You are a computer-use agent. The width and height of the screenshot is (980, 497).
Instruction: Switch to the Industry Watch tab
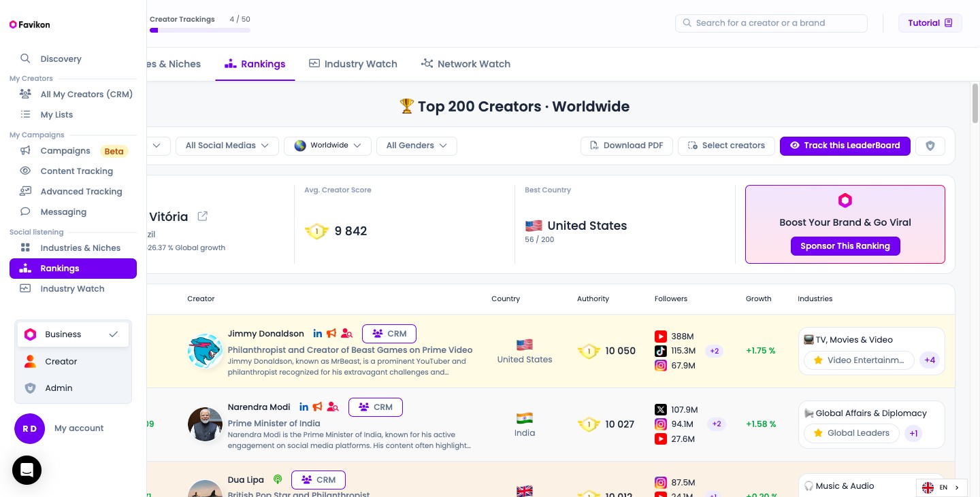pyautogui.click(x=353, y=64)
